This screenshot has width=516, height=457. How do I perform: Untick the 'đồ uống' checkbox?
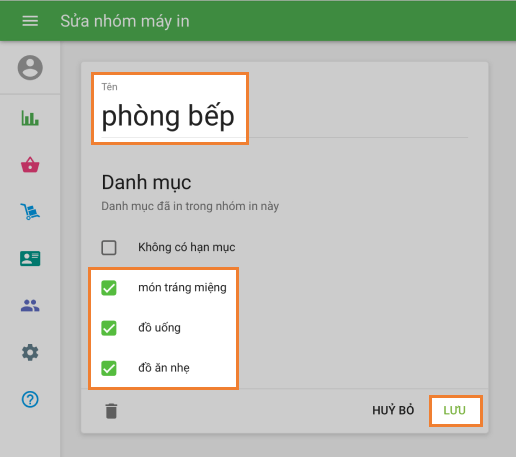(x=109, y=328)
